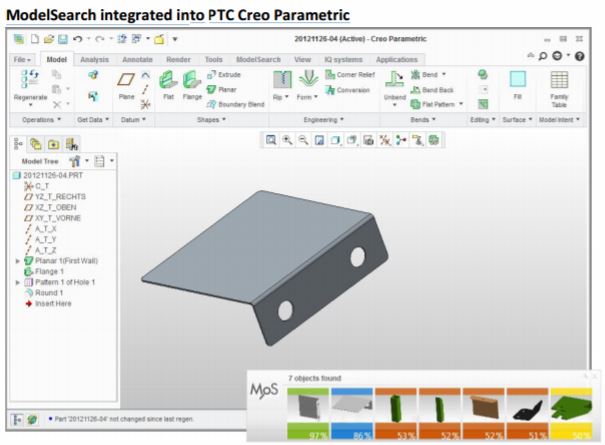This screenshot has height=445, width=605.
Task: Open a file with the folder icon
Action: pyautogui.click(x=49, y=39)
